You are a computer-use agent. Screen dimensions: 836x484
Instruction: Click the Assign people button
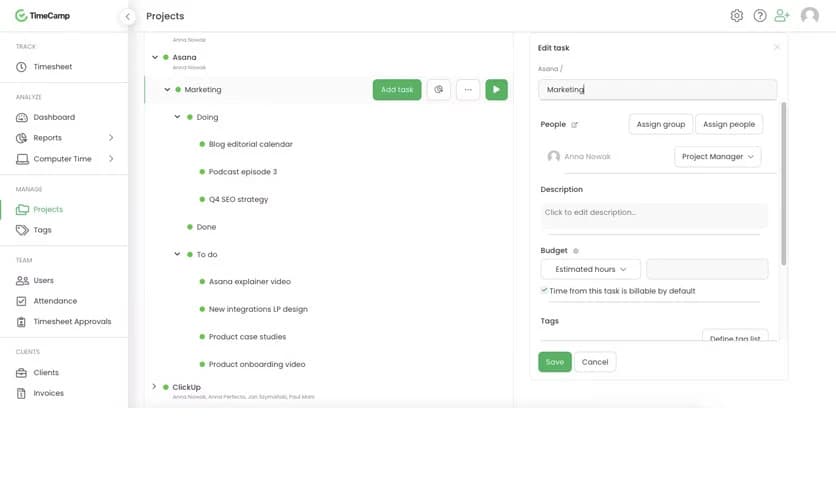(x=729, y=124)
